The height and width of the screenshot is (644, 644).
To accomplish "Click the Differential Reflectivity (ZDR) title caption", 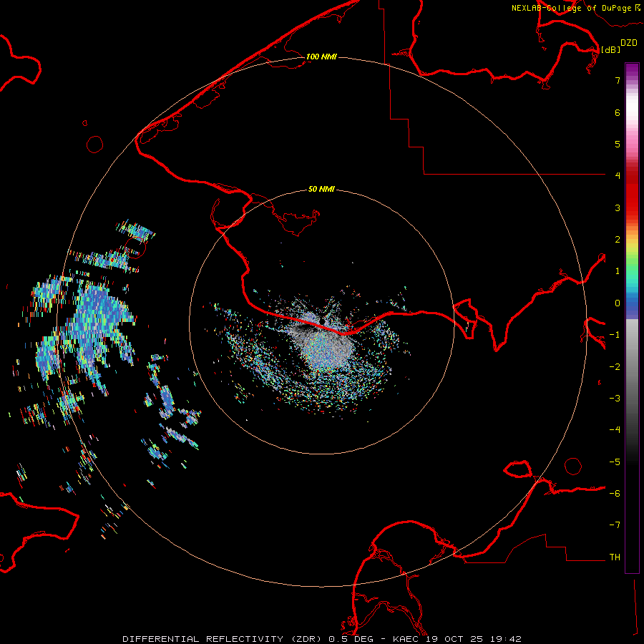I will pos(322,639).
